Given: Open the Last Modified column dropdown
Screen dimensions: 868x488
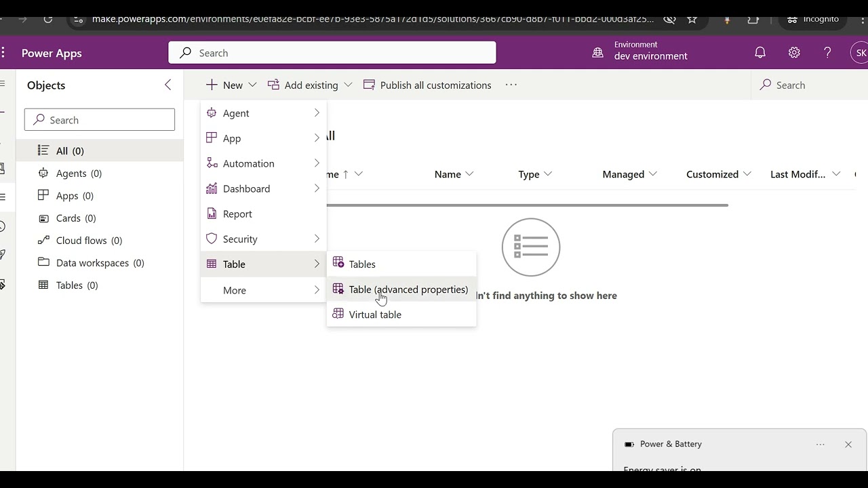Looking at the screenshot, I should pyautogui.click(x=836, y=174).
